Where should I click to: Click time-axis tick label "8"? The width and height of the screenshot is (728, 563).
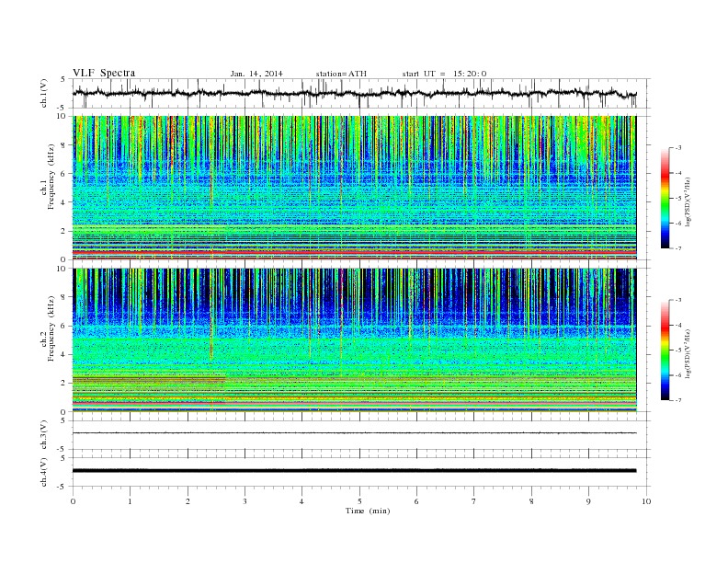(x=531, y=501)
